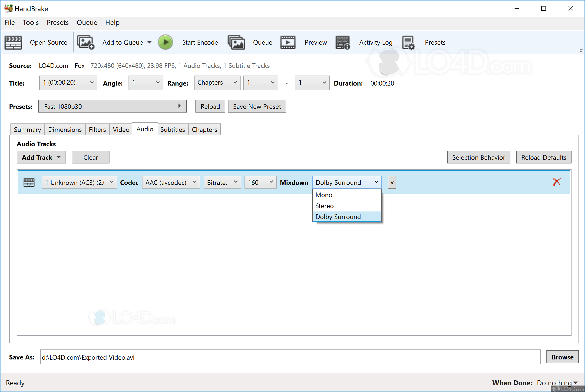Select Stereo mixdown option
The height and width of the screenshot is (392, 585).
point(324,206)
